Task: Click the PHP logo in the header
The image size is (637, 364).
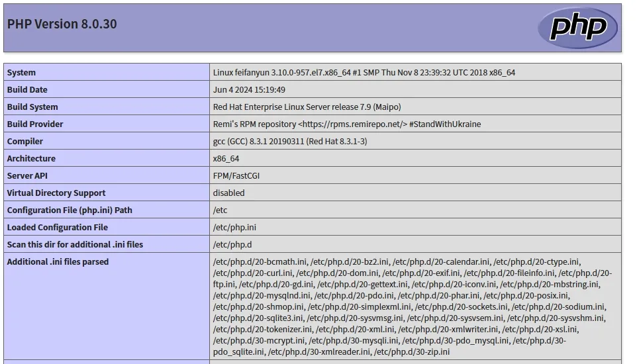Action: 577,28
